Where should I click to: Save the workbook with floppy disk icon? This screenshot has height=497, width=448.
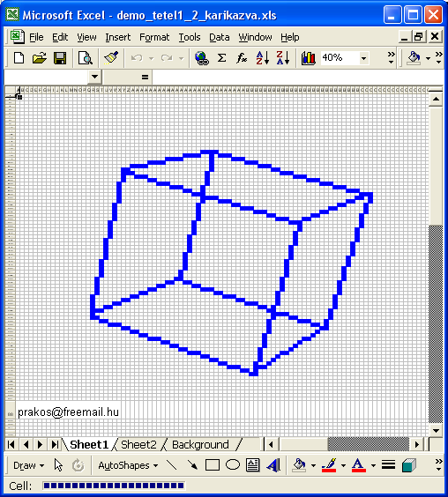pyautogui.click(x=60, y=58)
